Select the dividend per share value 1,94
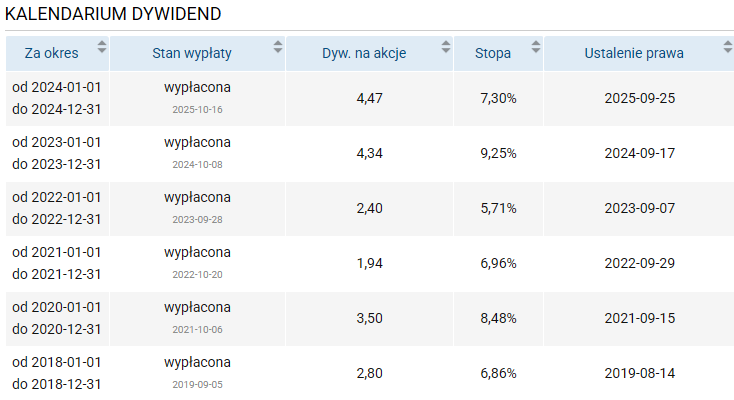 (x=370, y=263)
